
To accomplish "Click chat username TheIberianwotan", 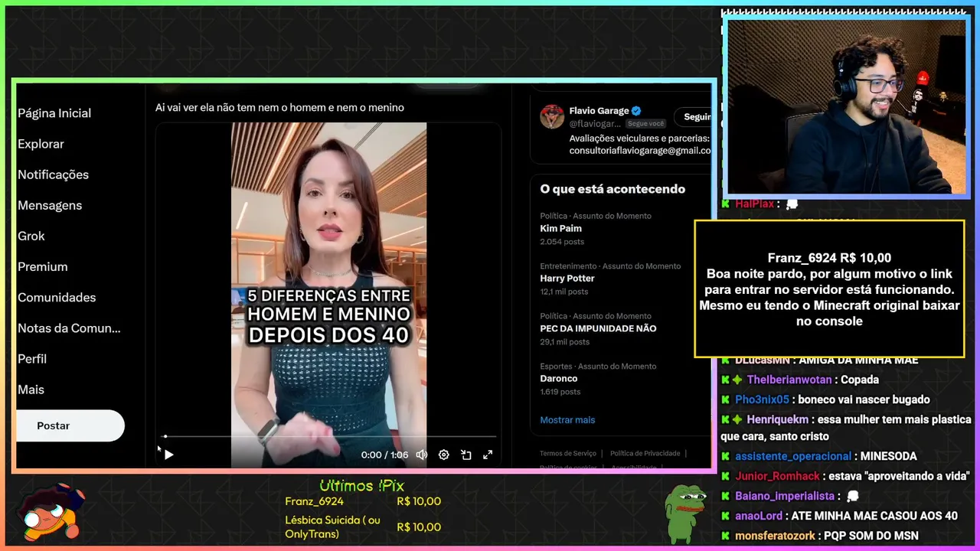I will click(x=789, y=380).
